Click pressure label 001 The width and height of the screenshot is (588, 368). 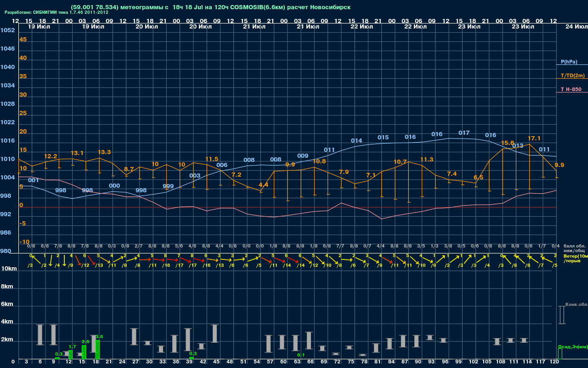(34, 180)
